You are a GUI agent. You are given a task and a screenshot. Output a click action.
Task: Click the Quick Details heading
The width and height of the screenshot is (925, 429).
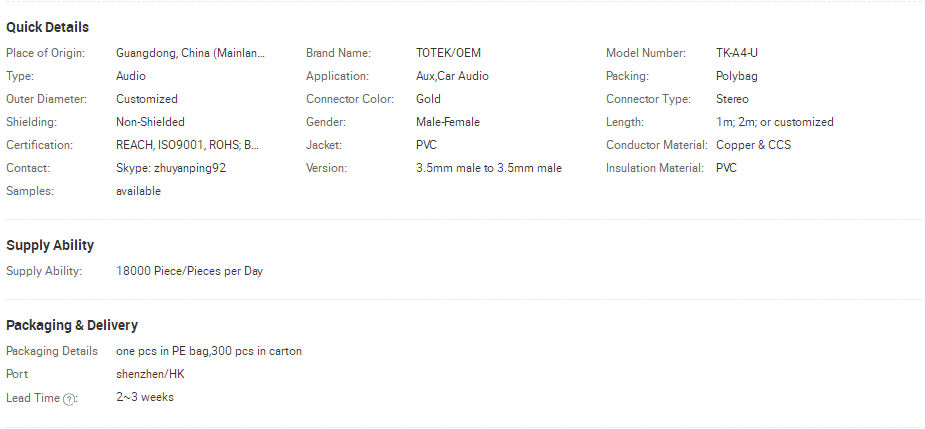(x=47, y=27)
